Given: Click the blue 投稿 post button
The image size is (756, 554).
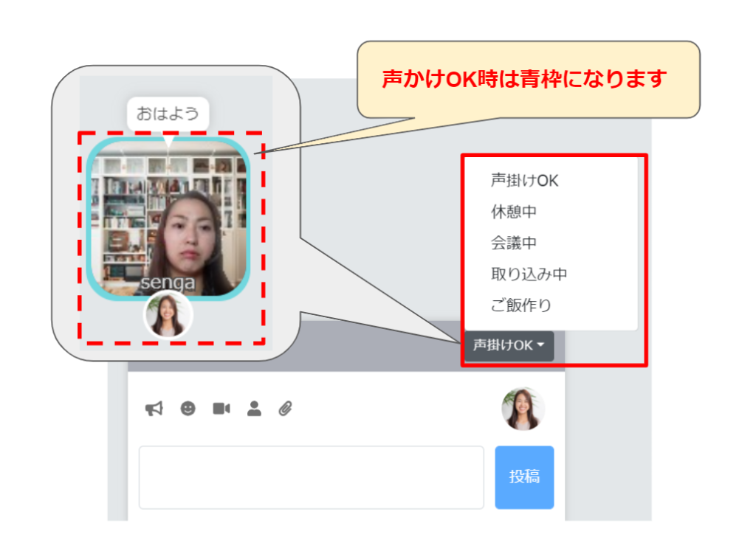Looking at the screenshot, I should 524,477.
